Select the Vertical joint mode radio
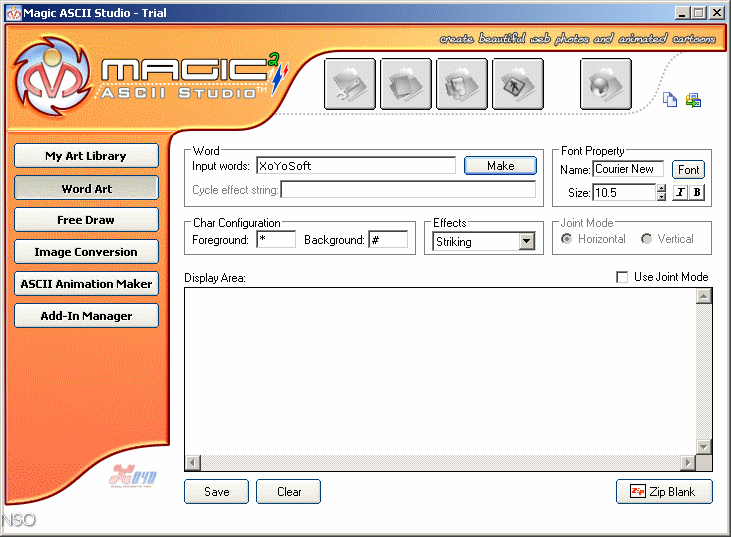The image size is (731, 537). click(x=646, y=239)
